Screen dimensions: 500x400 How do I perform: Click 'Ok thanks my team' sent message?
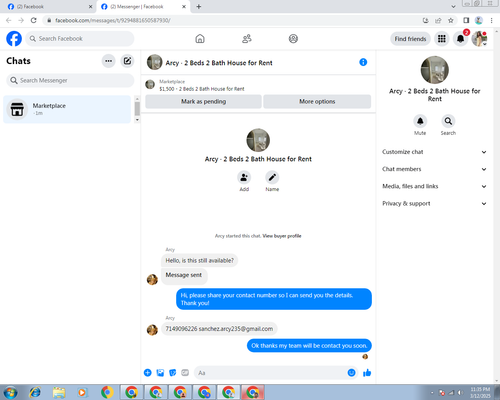tap(309, 346)
